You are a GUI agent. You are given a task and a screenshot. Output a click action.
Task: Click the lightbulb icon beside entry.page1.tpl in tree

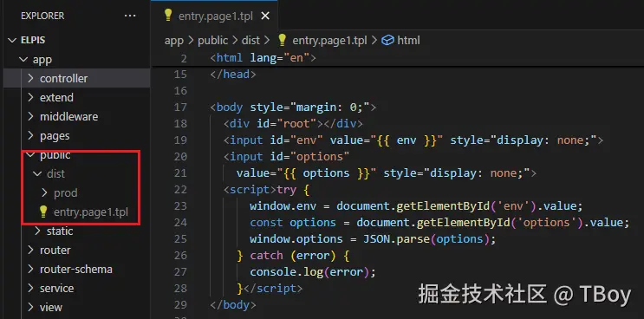tap(43, 212)
